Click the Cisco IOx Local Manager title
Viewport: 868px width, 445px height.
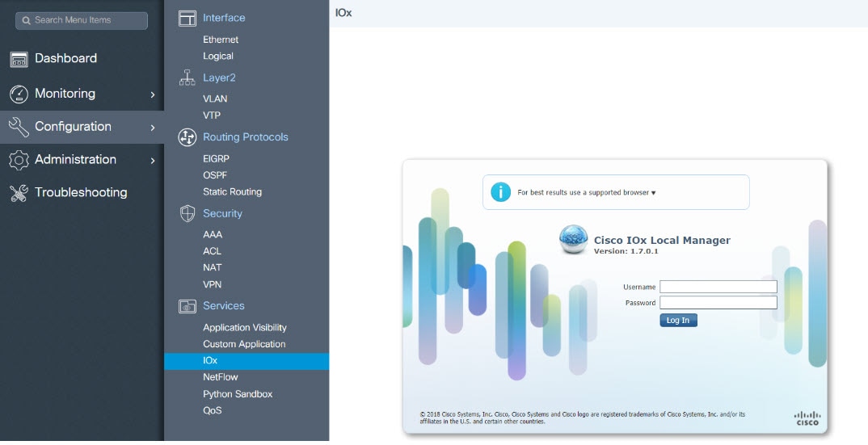coord(662,240)
